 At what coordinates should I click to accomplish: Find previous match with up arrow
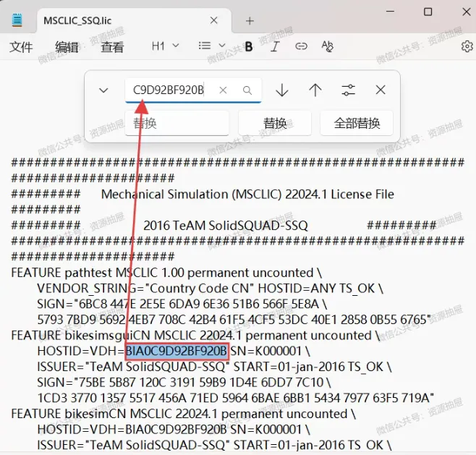315,90
